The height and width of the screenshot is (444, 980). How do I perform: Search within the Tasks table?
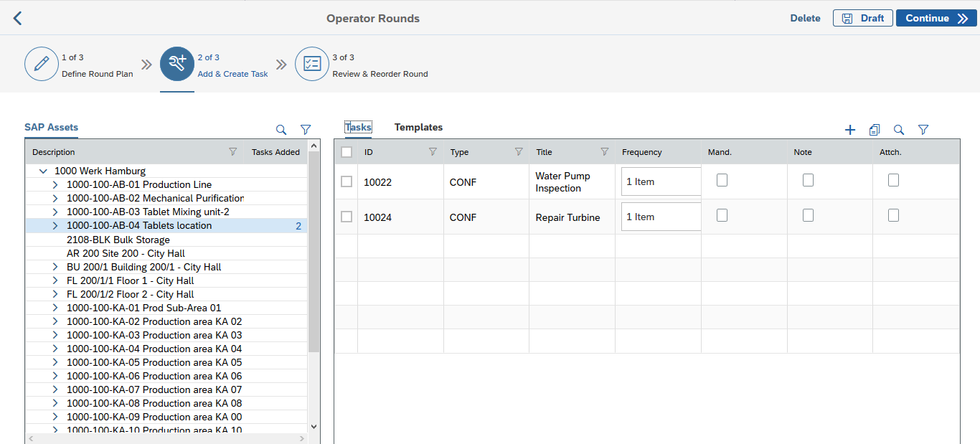(x=899, y=130)
